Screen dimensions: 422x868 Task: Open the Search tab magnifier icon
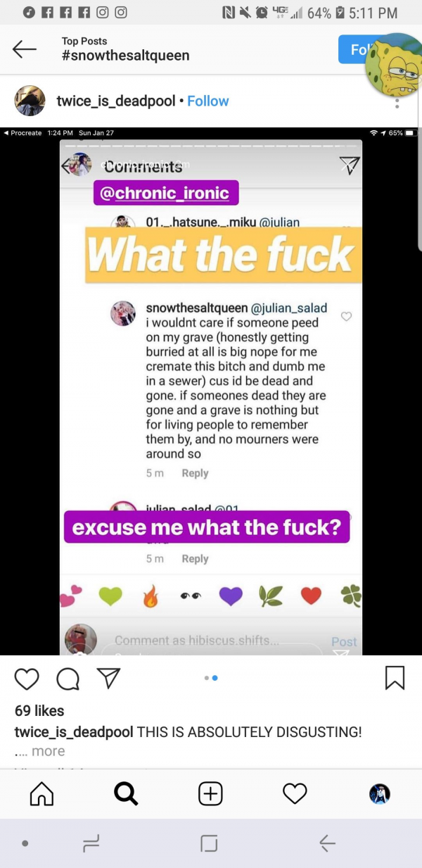[126, 794]
